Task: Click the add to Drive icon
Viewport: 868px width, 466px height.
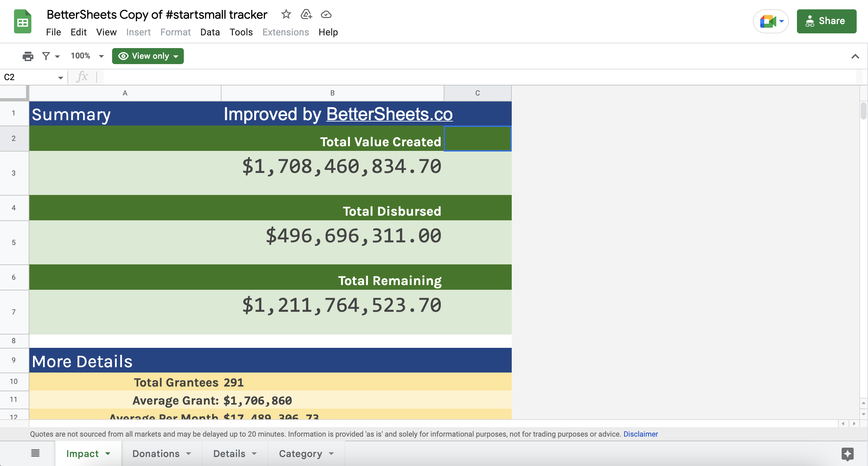Action: tap(306, 14)
